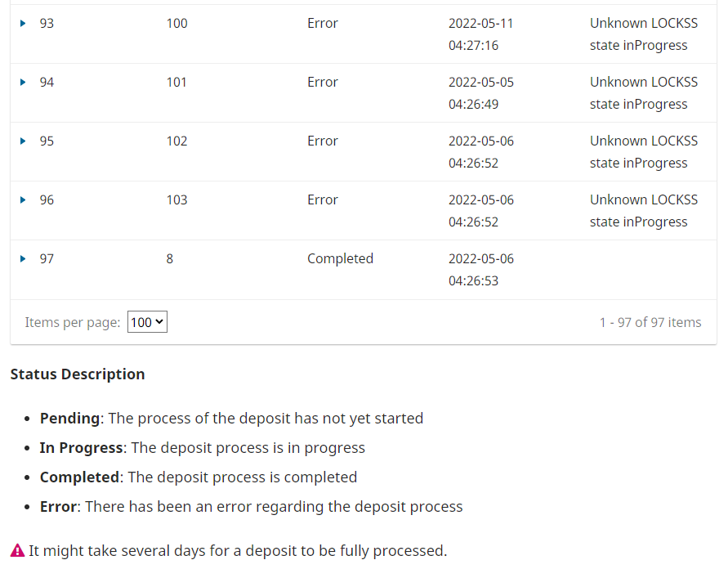Click object ID 101 in row 94

(x=176, y=83)
